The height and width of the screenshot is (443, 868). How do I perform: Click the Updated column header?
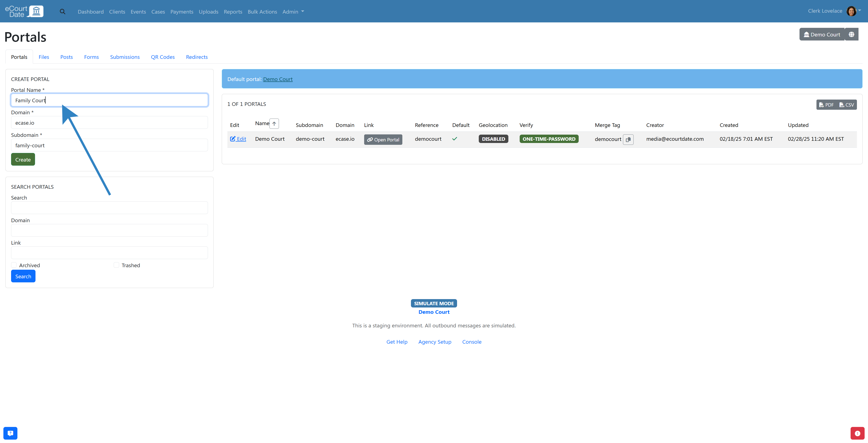coord(798,125)
